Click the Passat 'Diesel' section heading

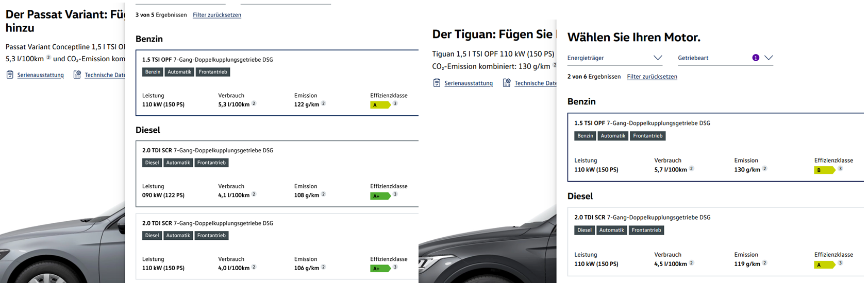148,130
